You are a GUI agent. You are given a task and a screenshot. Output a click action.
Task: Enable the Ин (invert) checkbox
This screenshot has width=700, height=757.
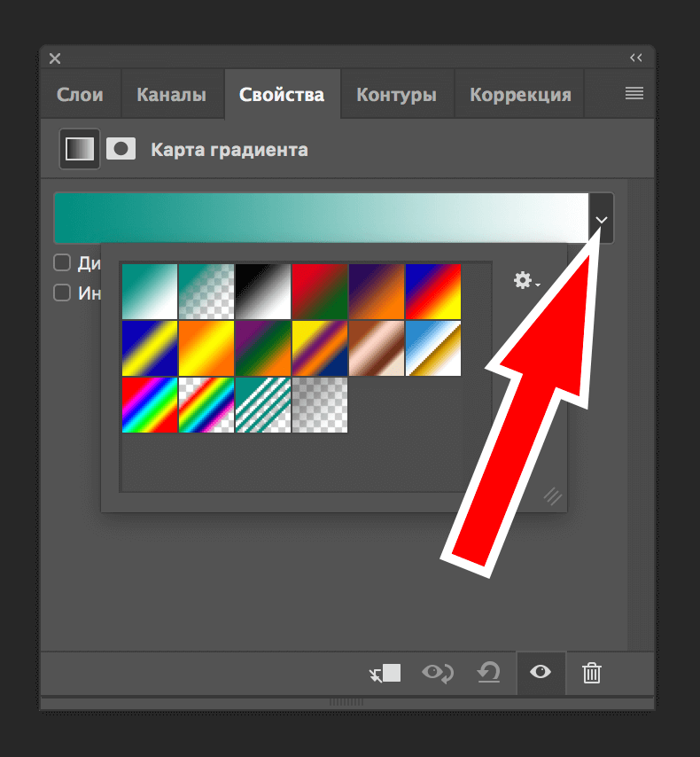pyautogui.click(x=62, y=293)
